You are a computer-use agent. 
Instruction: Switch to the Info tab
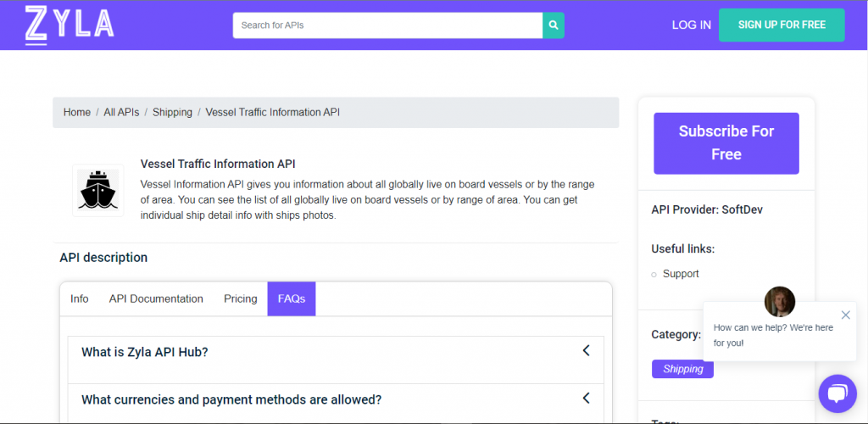point(80,298)
